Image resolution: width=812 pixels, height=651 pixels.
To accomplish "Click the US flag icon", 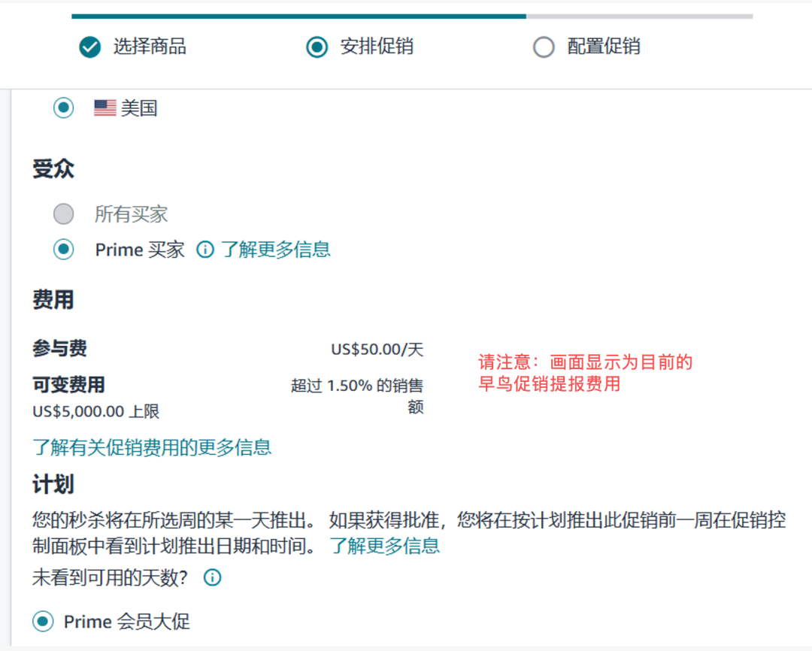I will 105,107.
